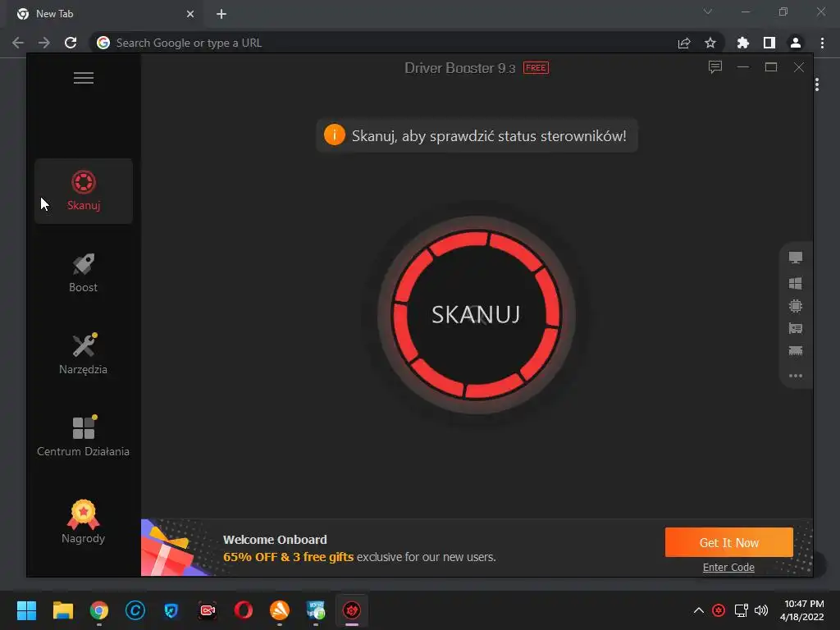The image size is (840, 630).
Task: Open the shield security app in taskbar
Action: tap(171, 610)
